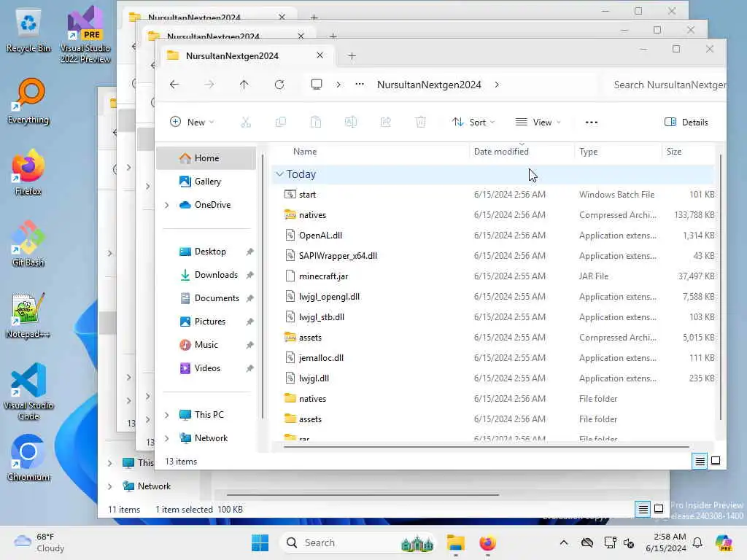Select minecraft.jar file
Screen dimensions: 747x560
tap(494, 276)
